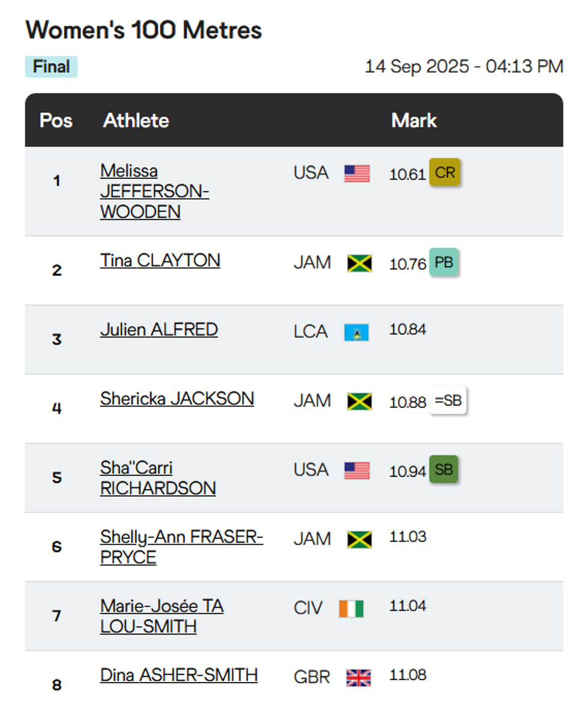Click the Final round label

pyautogui.click(x=51, y=67)
